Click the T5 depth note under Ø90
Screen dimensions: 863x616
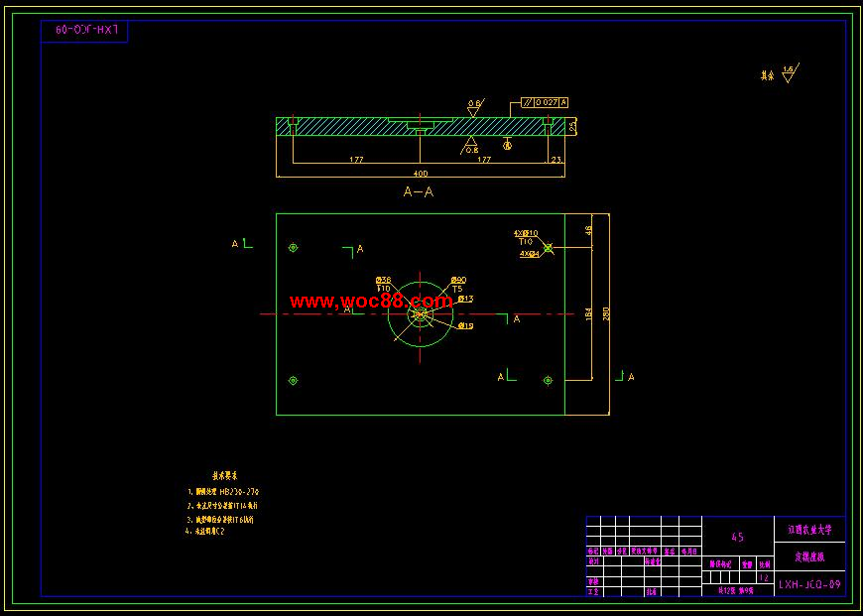click(x=457, y=289)
